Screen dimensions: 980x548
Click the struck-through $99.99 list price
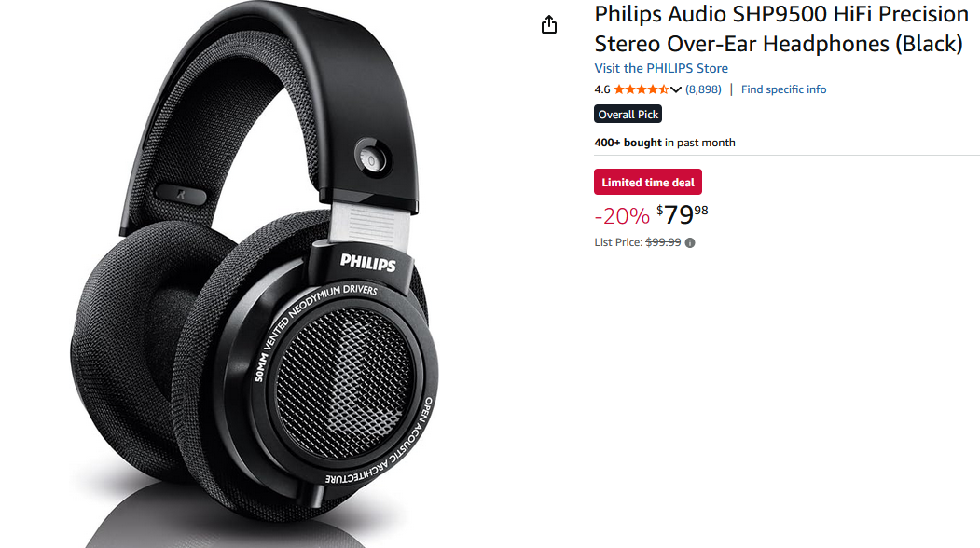click(x=663, y=241)
